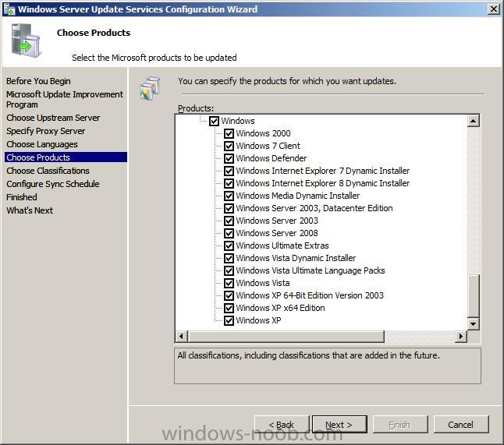
Task: Uncheck the Windows 2000 checkbox
Action: [x=229, y=133]
